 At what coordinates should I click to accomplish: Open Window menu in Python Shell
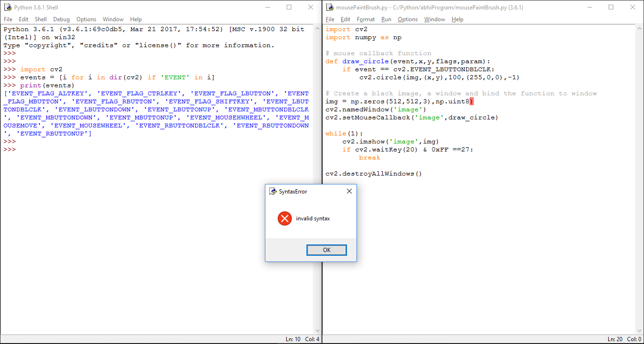pos(113,19)
